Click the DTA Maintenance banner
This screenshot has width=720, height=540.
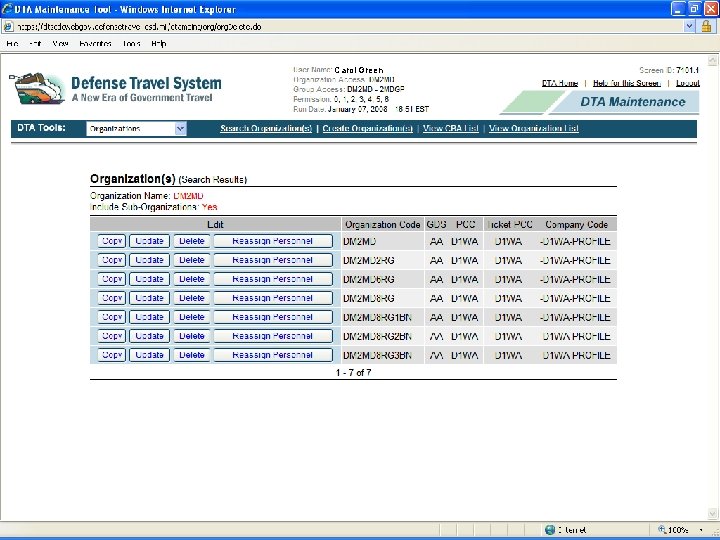click(x=600, y=102)
